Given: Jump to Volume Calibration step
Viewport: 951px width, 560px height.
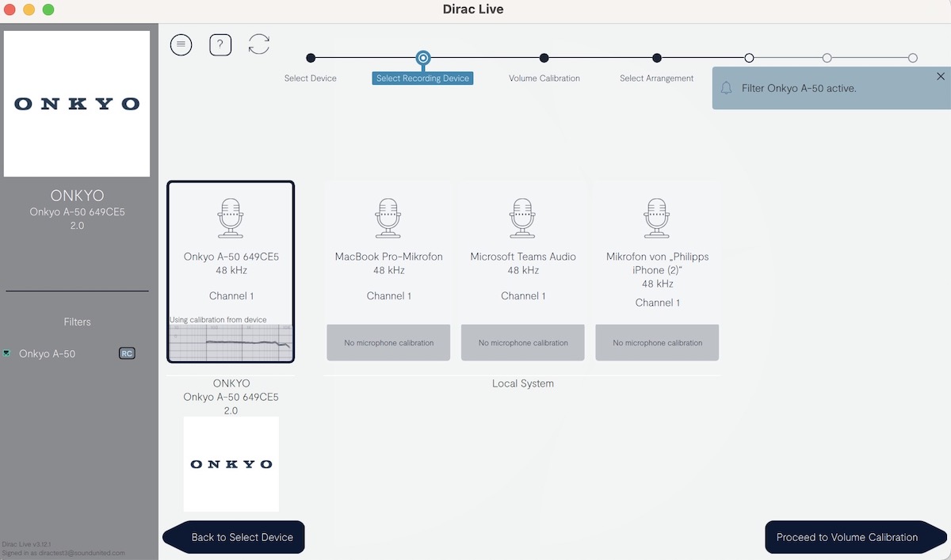Looking at the screenshot, I should pos(544,58).
